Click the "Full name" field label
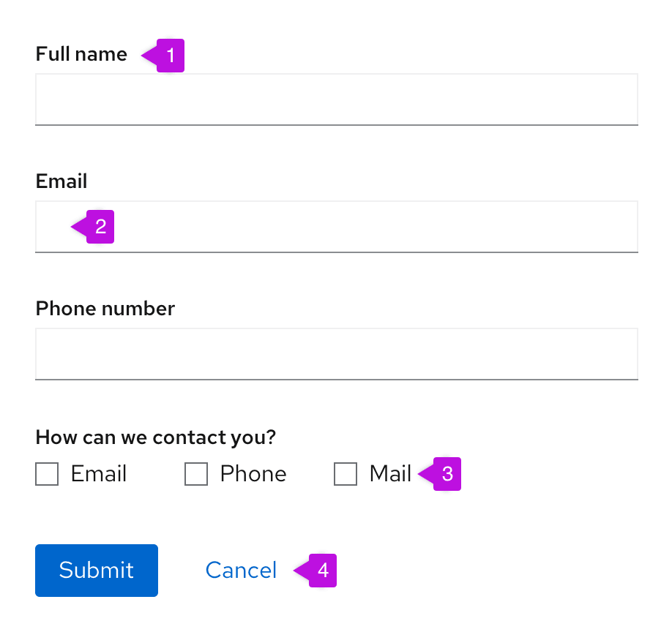Image resolution: width=672 pixels, height=632 pixels. 81,54
